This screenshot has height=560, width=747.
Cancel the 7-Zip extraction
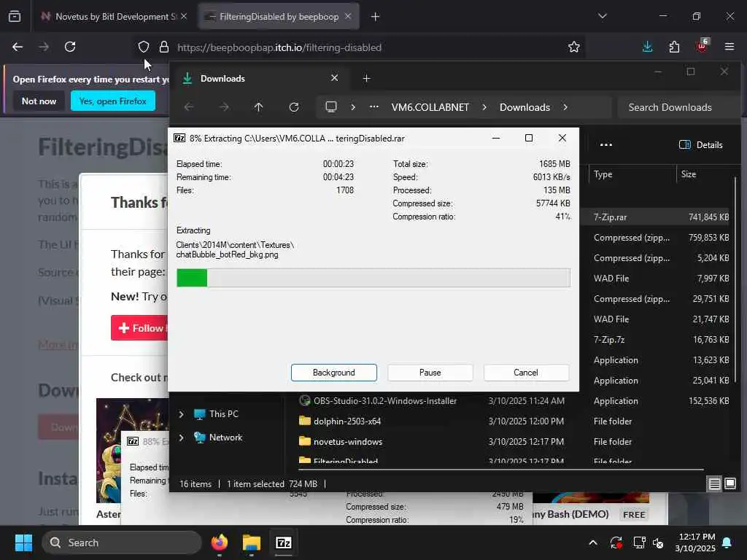(x=526, y=373)
